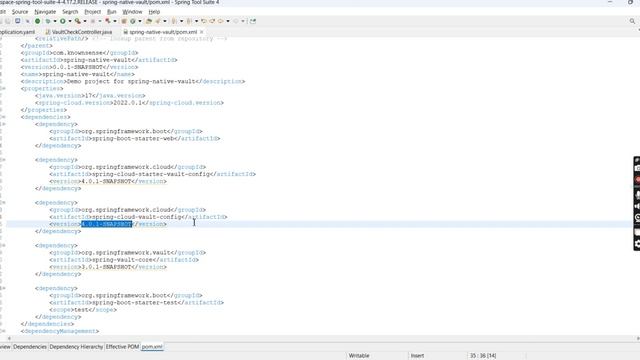This screenshot has width=640, height=360.
Task: Open the Dependencies tab of POM editor
Action: click(x=30, y=347)
